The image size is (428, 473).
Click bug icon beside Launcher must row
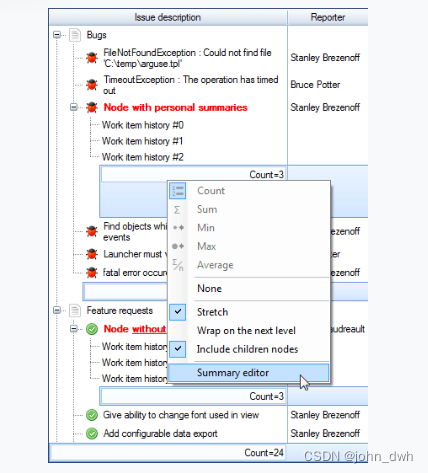pyautogui.click(x=92, y=254)
